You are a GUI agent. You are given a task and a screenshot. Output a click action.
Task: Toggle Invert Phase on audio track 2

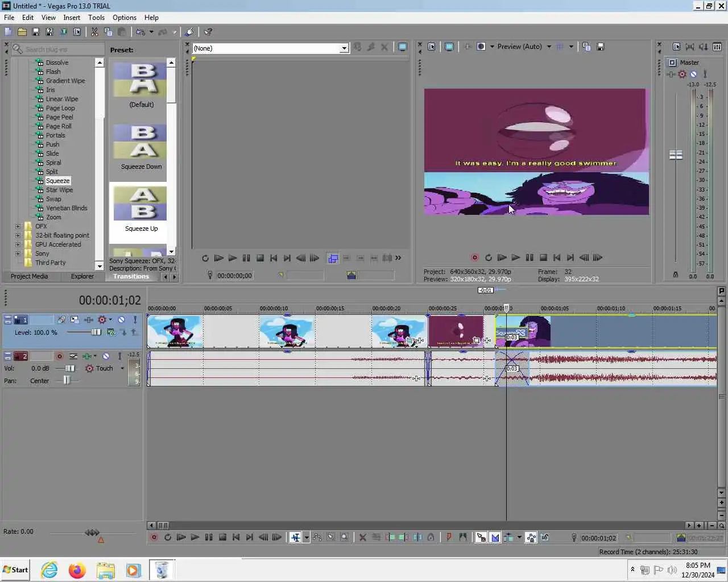73,356
